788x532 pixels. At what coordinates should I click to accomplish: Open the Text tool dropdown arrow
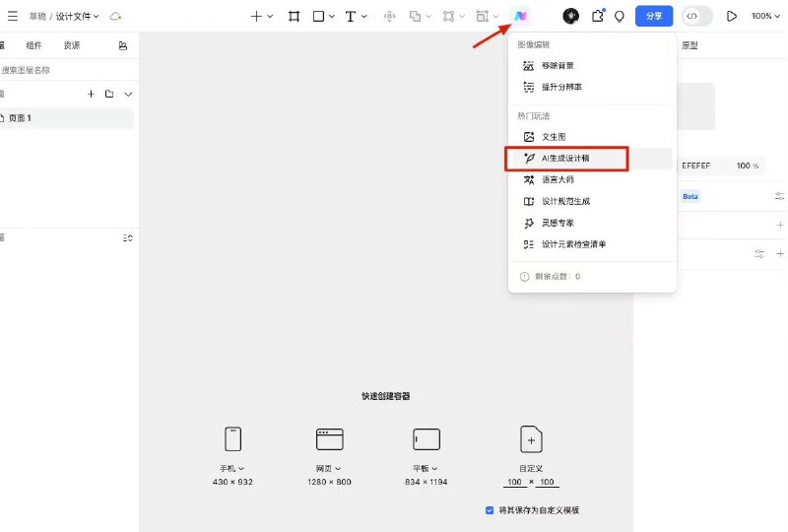(364, 16)
